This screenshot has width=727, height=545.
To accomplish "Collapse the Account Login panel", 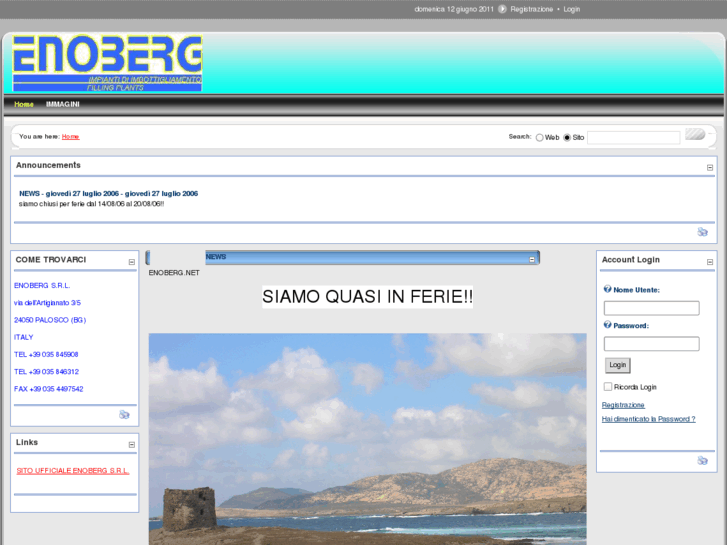I will 710,262.
